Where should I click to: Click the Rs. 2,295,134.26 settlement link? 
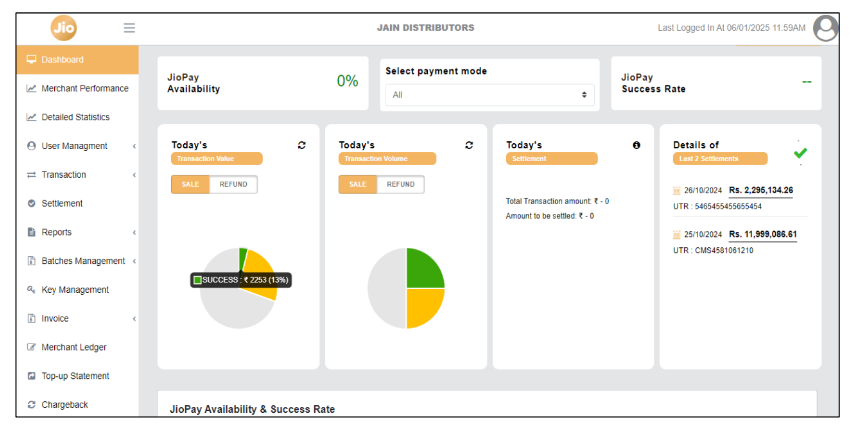pos(761,190)
